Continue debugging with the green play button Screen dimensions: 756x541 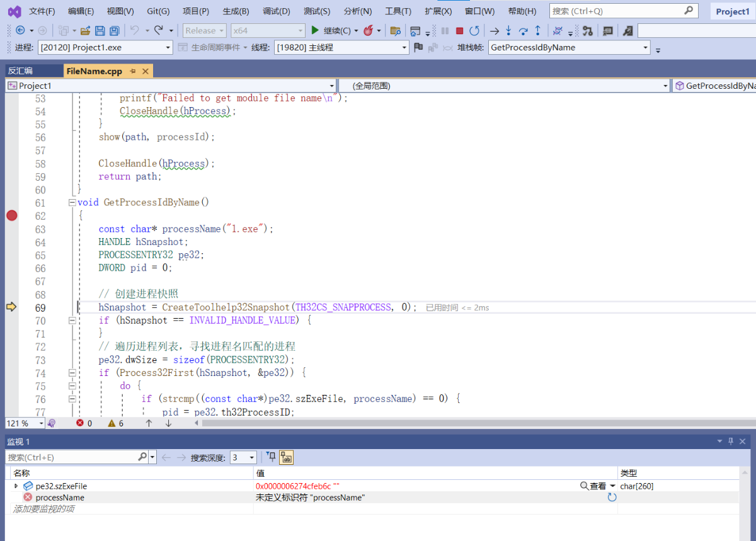tap(316, 30)
